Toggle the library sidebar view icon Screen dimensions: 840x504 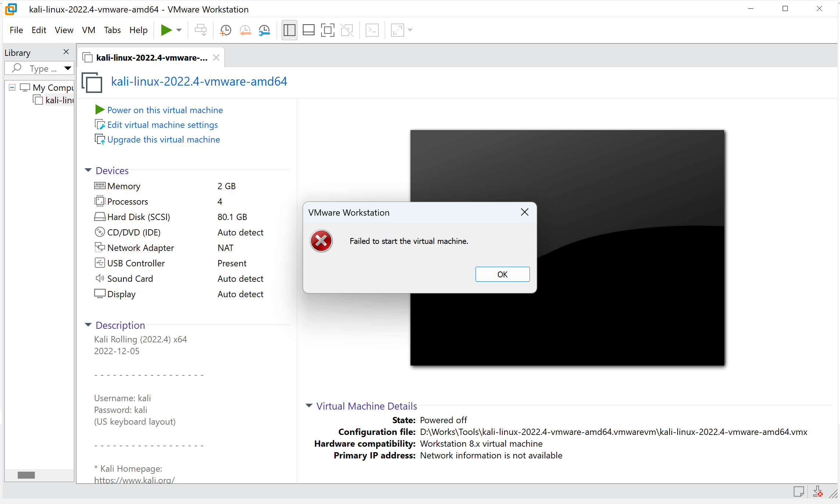pos(290,30)
